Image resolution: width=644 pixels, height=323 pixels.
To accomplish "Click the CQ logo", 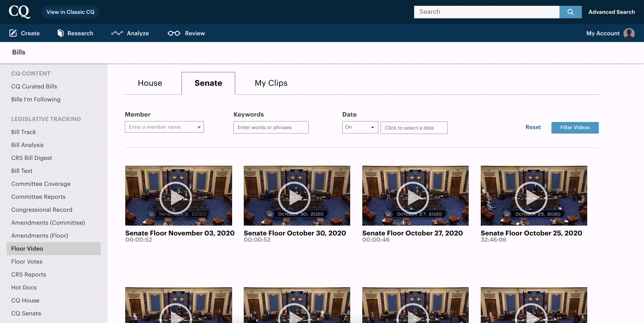I will click(20, 12).
